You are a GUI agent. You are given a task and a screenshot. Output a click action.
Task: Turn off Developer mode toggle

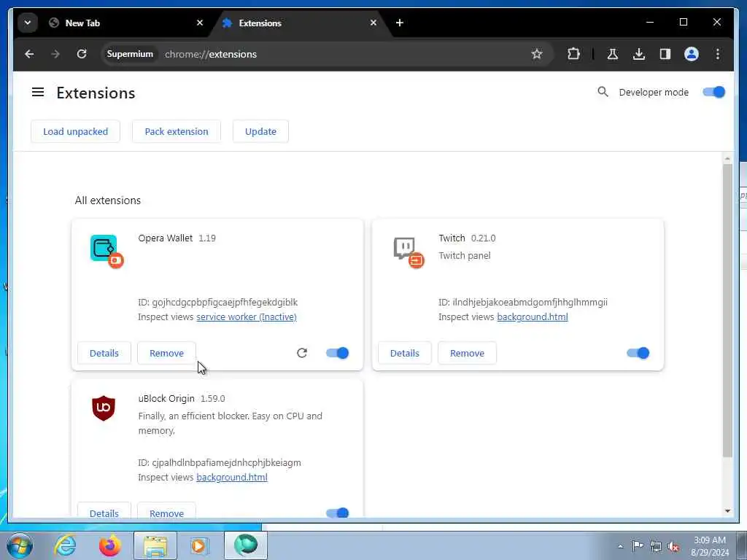713,92
